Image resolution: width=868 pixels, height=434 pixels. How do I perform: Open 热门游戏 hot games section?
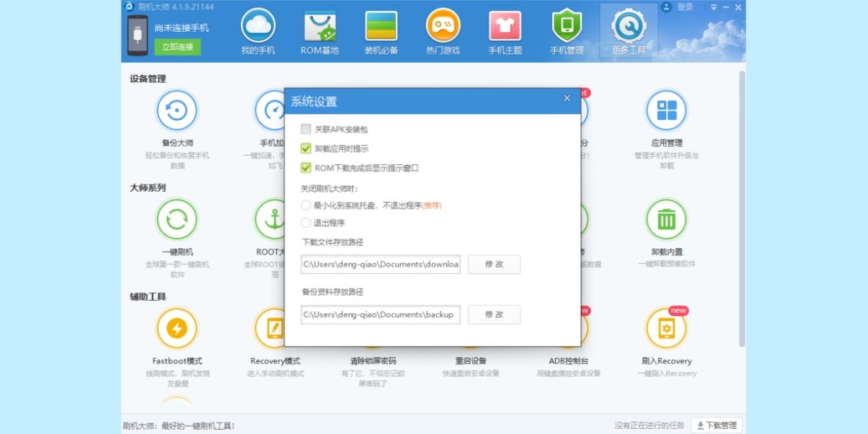443,33
